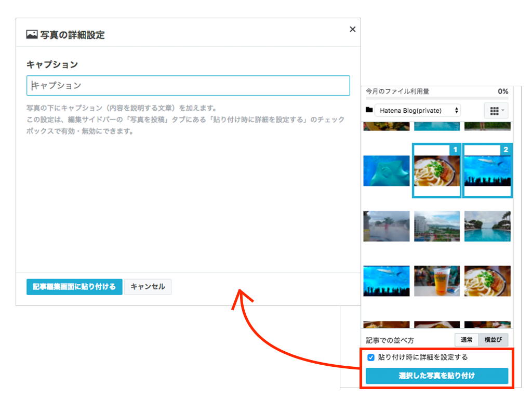Image resolution: width=532 pixels, height=399 pixels.
Task: Open the grid view options dropdown
Action: coord(496,111)
